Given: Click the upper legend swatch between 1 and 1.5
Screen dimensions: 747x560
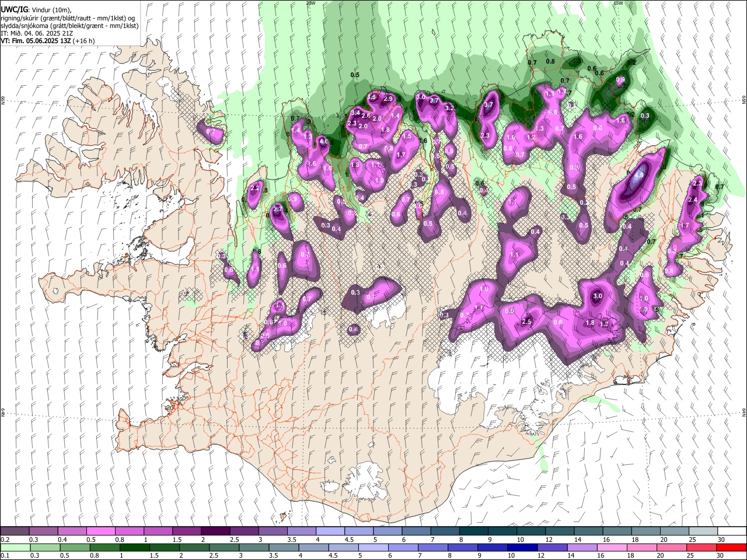Looking at the screenshot, I should click(158, 531).
